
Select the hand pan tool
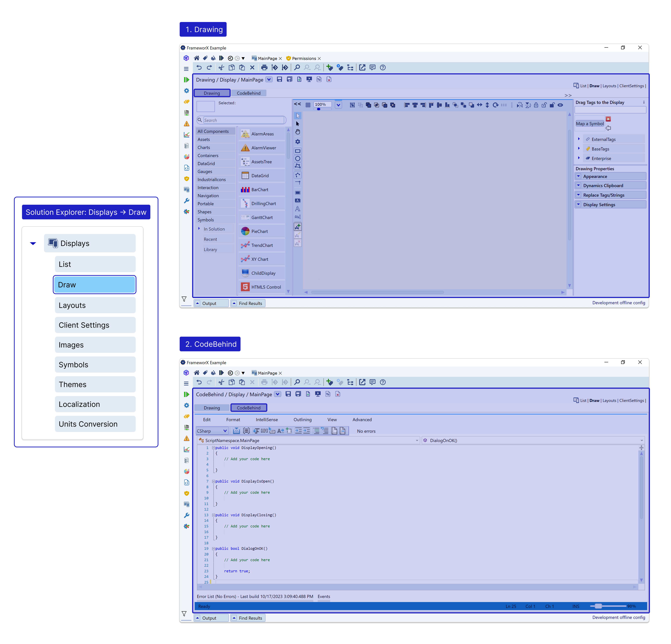[298, 132]
